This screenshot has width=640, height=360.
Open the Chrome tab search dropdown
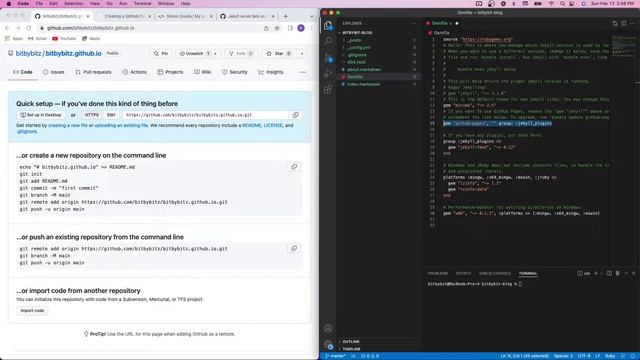312,16
